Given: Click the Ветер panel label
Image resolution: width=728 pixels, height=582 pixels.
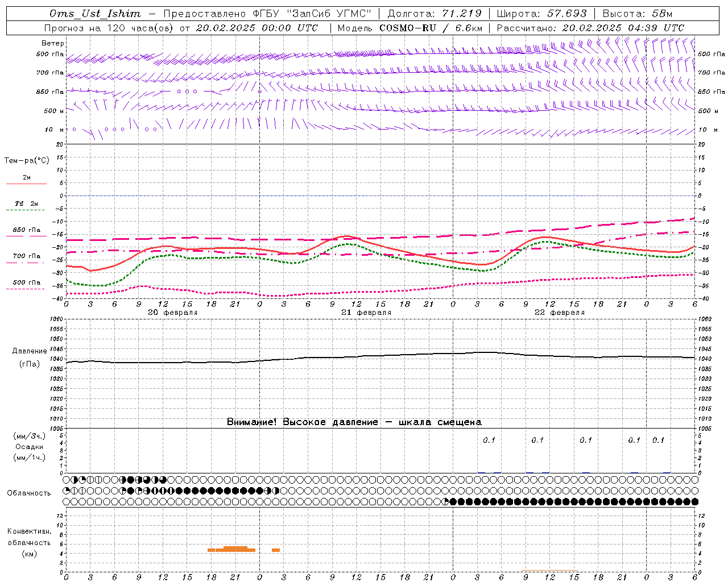Looking at the screenshot, I should pyautogui.click(x=53, y=43).
